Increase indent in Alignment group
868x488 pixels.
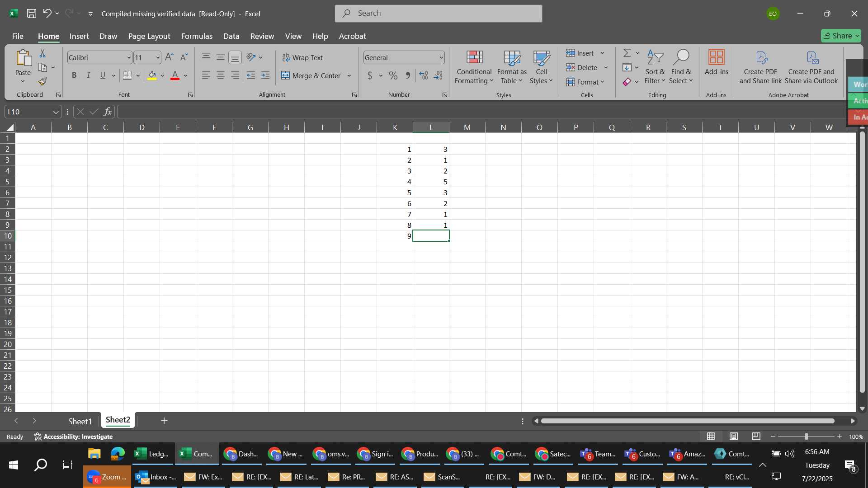(265, 75)
